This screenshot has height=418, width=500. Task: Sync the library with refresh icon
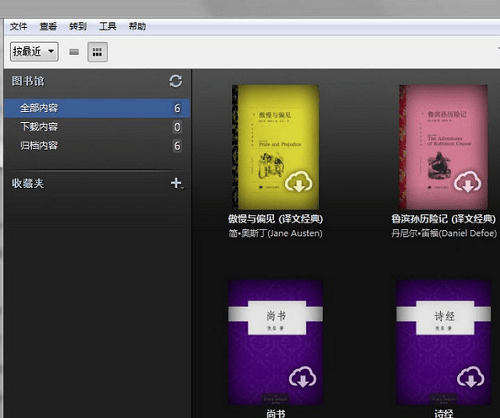click(x=176, y=81)
